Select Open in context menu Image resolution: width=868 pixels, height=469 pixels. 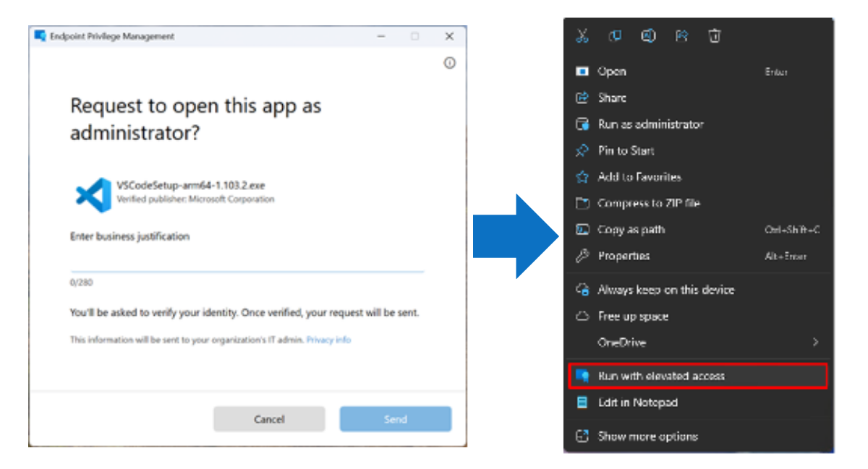(x=698, y=72)
